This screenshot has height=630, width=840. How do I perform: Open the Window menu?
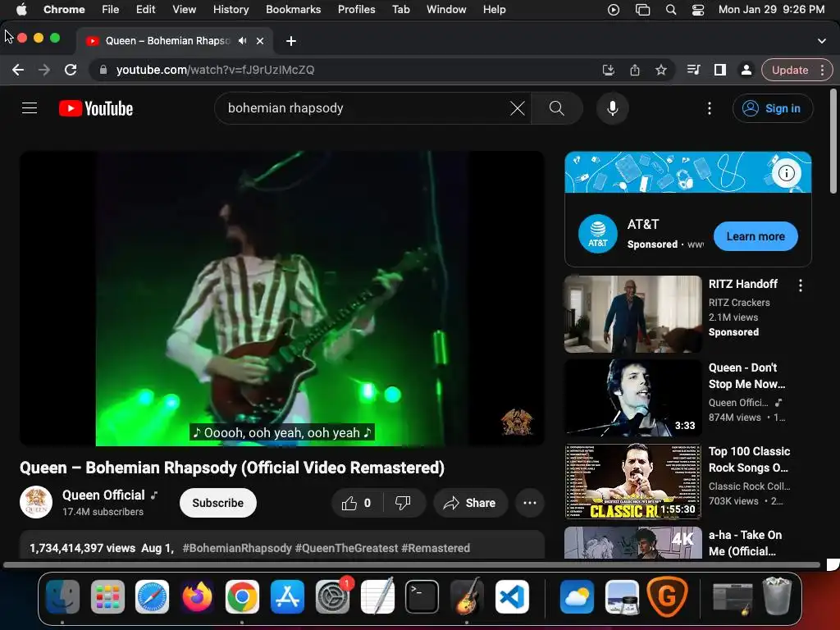(446, 10)
